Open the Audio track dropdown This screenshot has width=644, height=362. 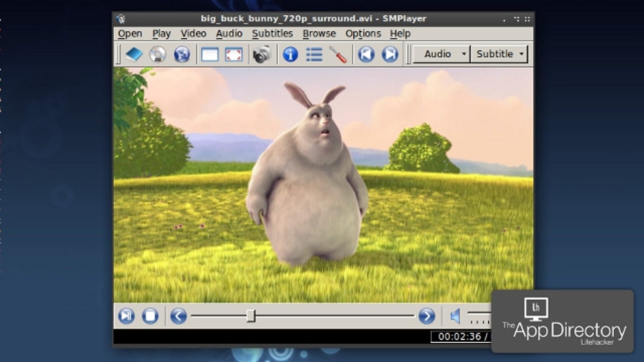click(442, 54)
